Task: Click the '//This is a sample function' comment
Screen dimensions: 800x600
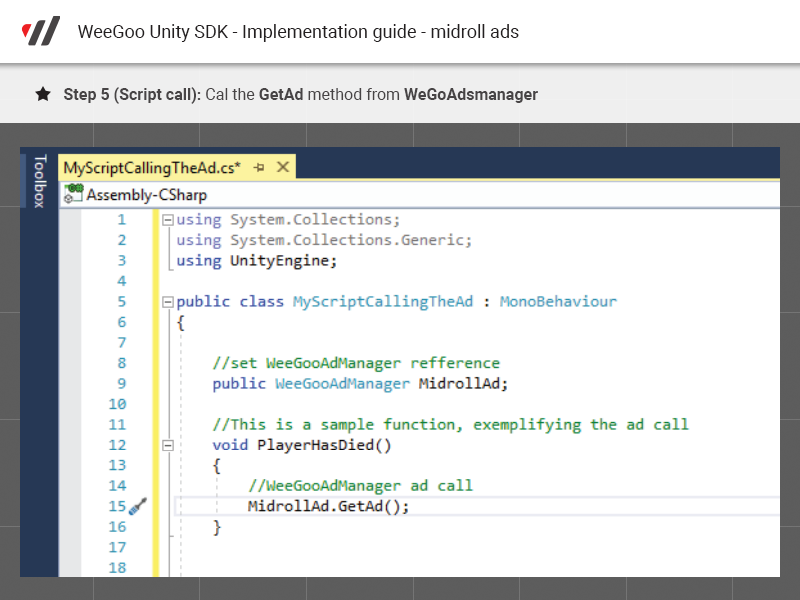Action: [x=451, y=424]
